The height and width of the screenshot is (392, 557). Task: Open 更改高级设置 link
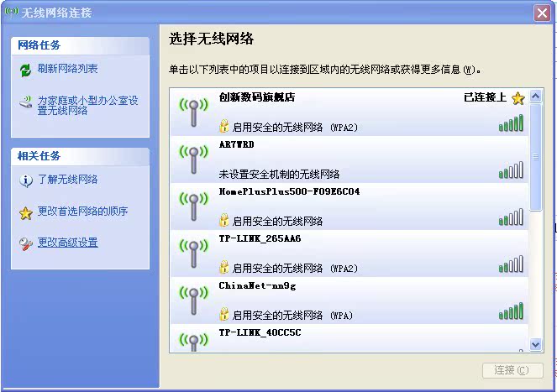(x=67, y=243)
